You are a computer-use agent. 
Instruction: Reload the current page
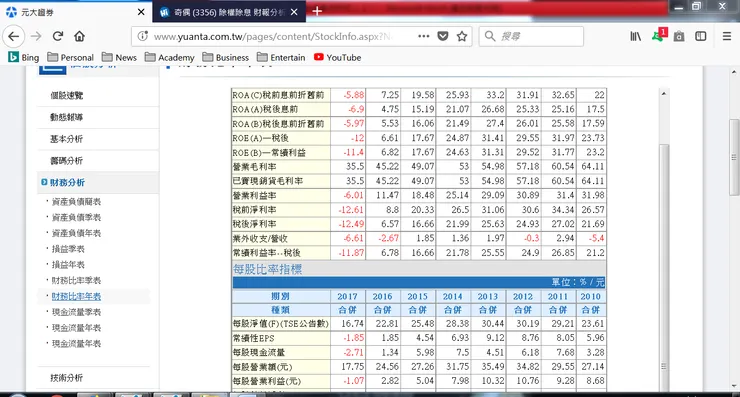(x=58, y=36)
